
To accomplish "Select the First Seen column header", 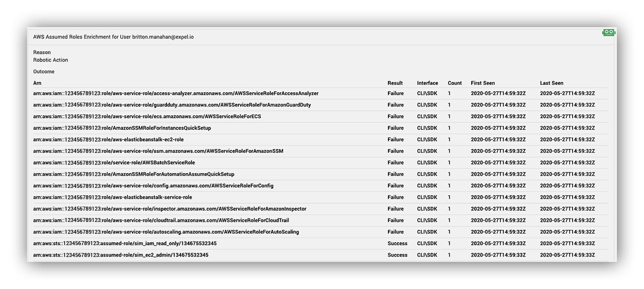I will [x=483, y=83].
